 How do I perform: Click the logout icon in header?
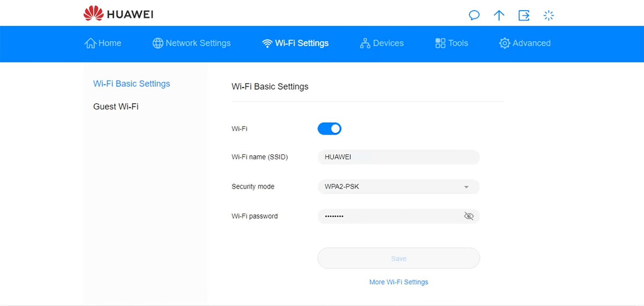[524, 15]
